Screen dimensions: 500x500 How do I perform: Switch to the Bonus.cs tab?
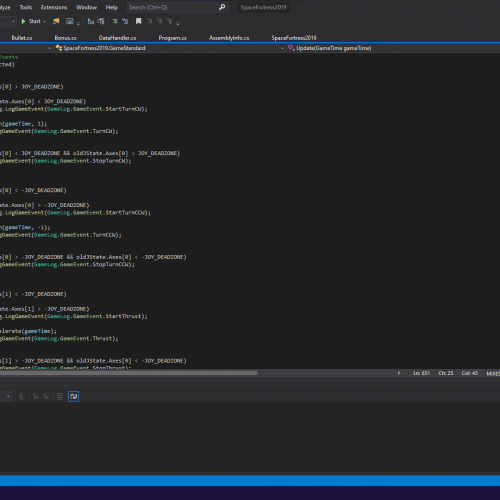pyautogui.click(x=65, y=38)
